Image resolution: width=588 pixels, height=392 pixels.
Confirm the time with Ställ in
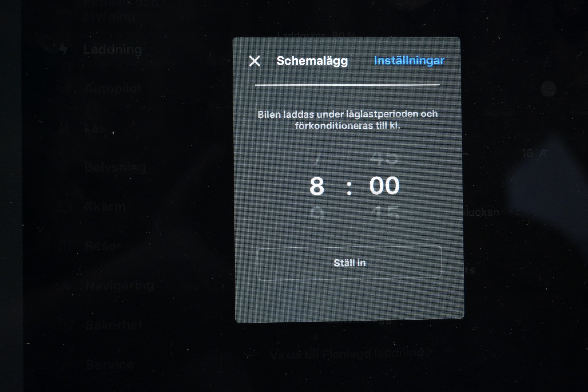pos(350,263)
